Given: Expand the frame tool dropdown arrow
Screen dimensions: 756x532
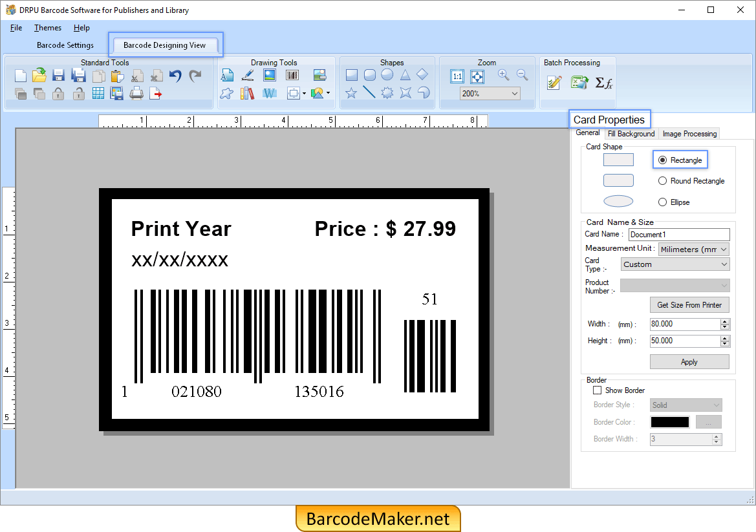Looking at the screenshot, I should [x=304, y=94].
